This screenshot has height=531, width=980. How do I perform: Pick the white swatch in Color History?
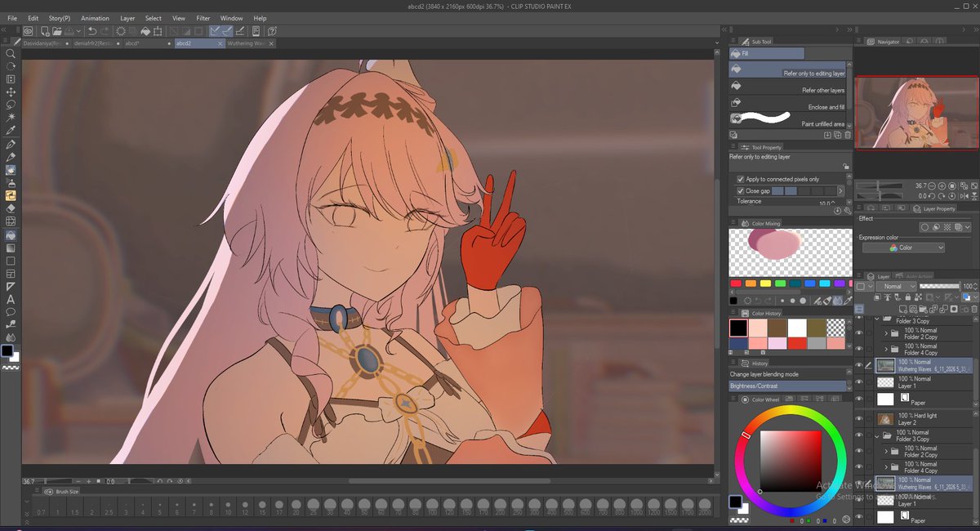point(798,328)
